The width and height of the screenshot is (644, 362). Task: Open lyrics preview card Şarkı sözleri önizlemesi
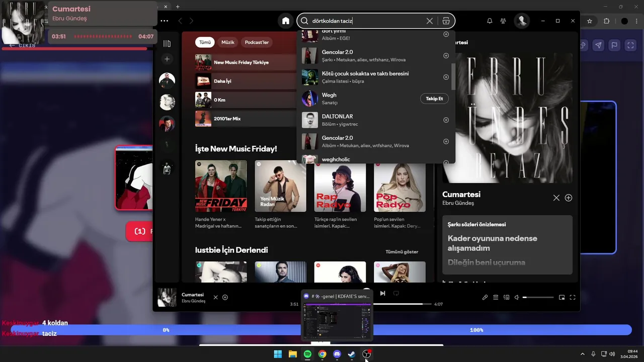click(x=507, y=245)
